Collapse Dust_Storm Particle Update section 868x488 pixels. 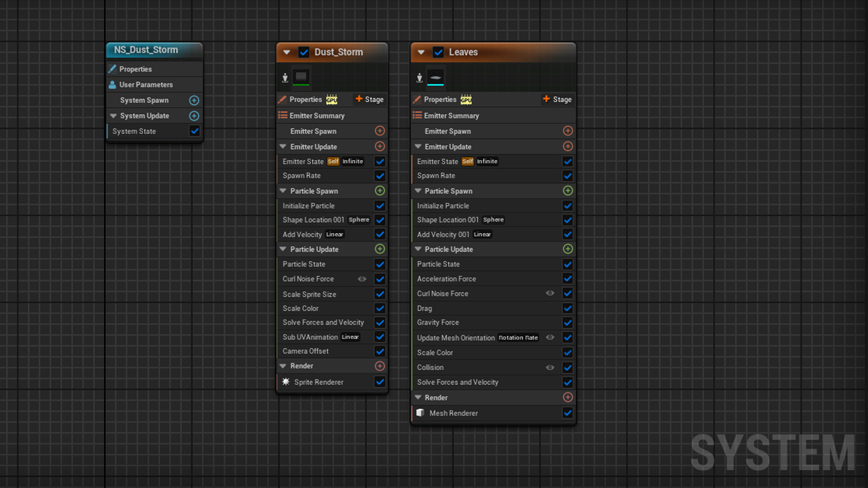coord(283,249)
